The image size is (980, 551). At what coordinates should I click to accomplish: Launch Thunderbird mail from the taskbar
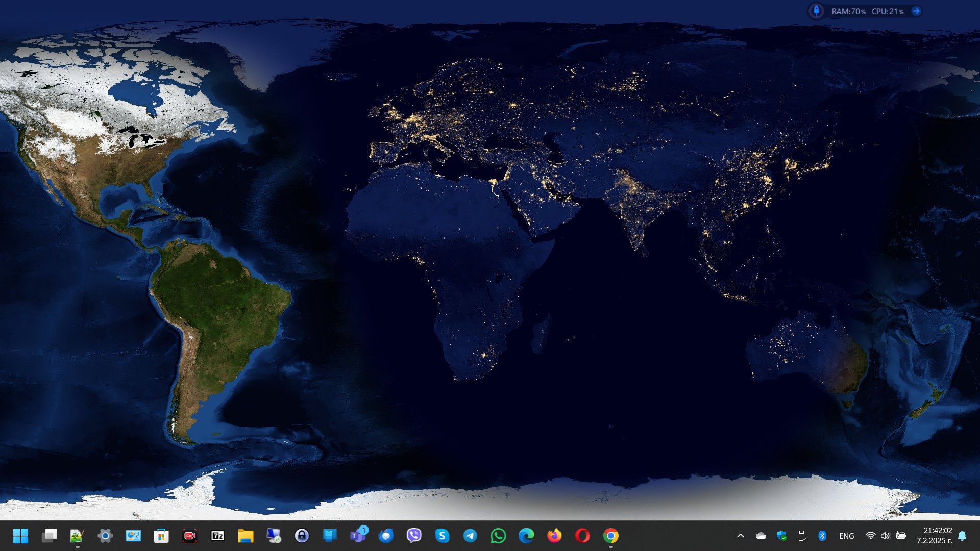coord(386,536)
